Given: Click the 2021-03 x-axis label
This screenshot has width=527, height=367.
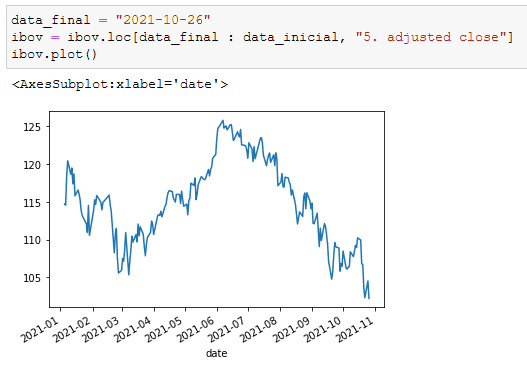Looking at the screenshot, I should [x=102, y=329].
